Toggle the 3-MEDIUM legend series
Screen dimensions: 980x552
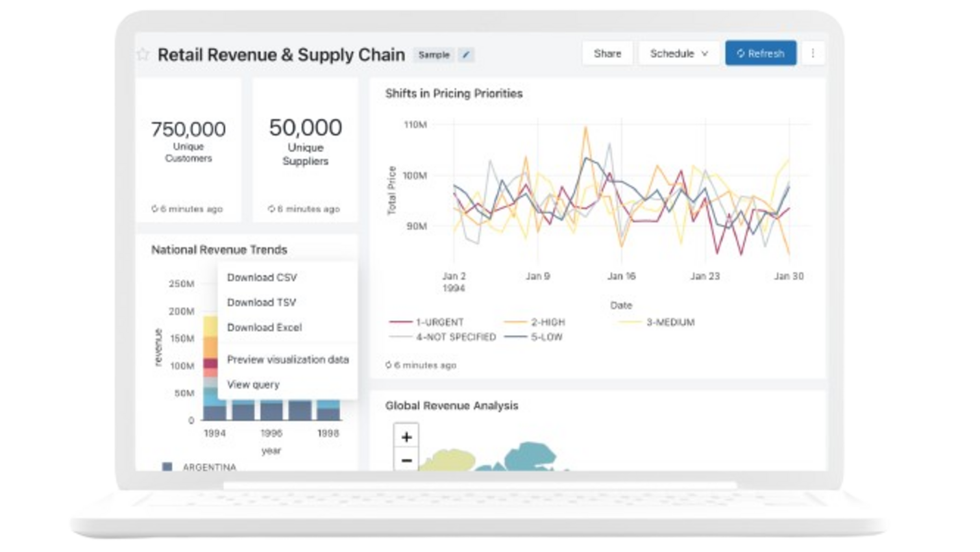(657, 322)
